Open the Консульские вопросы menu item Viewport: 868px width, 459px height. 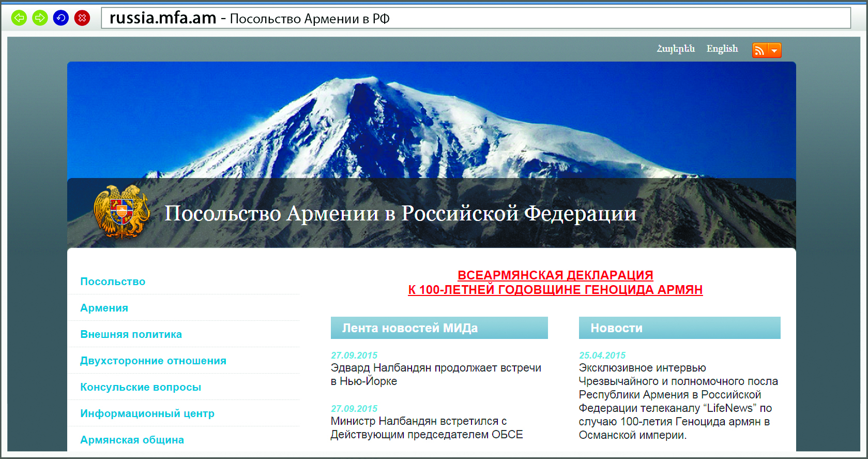click(141, 387)
